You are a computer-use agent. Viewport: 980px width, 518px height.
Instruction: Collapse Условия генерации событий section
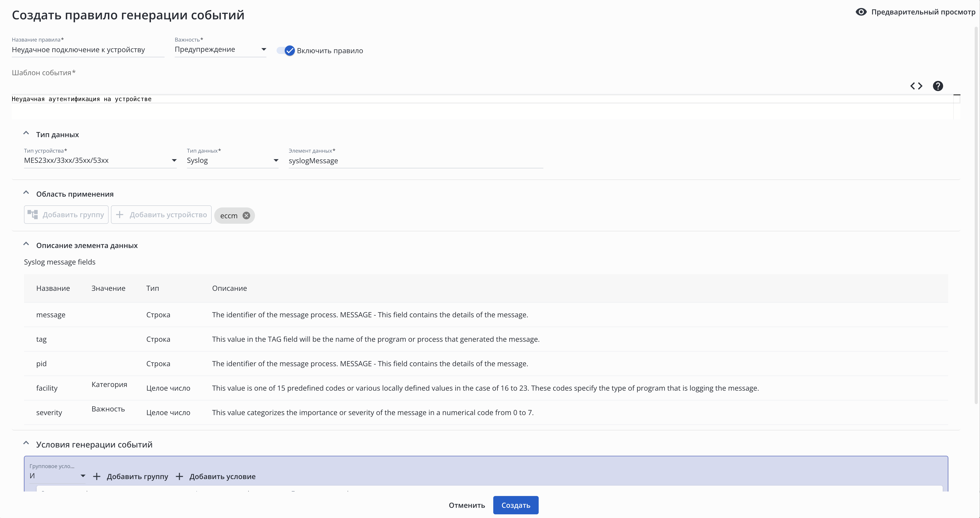(x=26, y=443)
